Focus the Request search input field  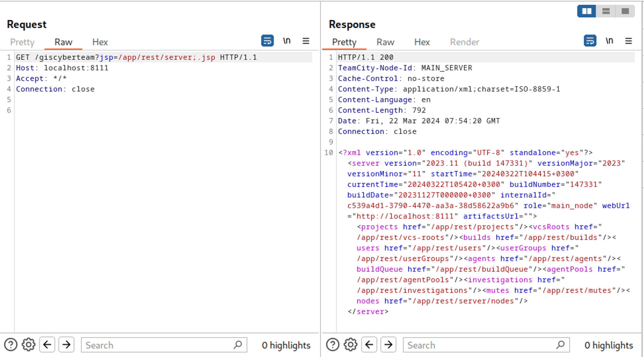click(x=158, y=345)
